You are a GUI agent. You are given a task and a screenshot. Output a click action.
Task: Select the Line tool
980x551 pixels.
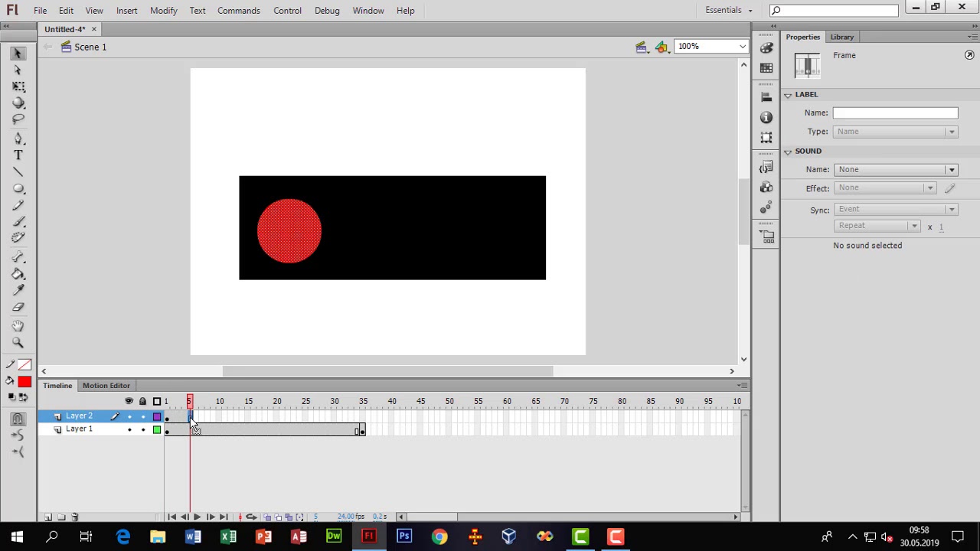[18, 172]
